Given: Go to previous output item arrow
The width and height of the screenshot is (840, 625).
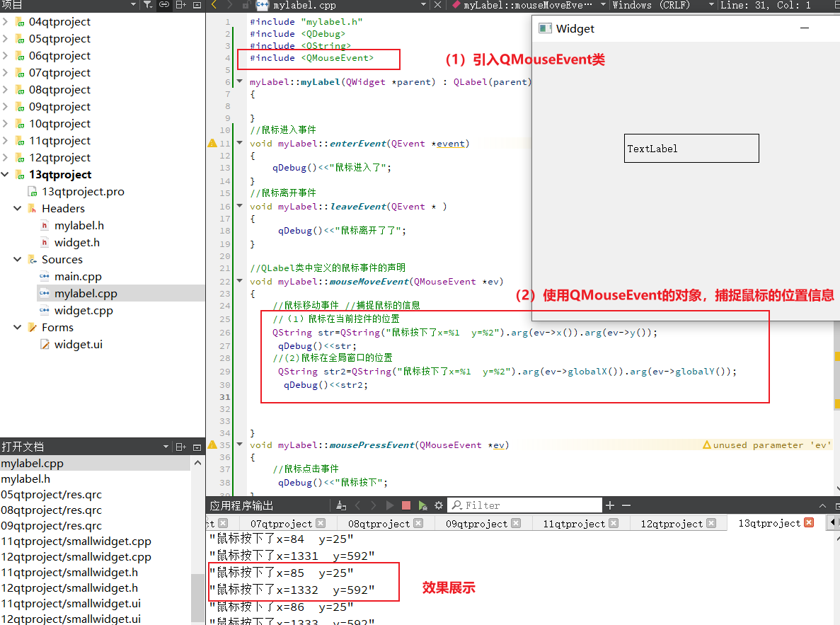Looking at the screenshot, I should [358, 505].
